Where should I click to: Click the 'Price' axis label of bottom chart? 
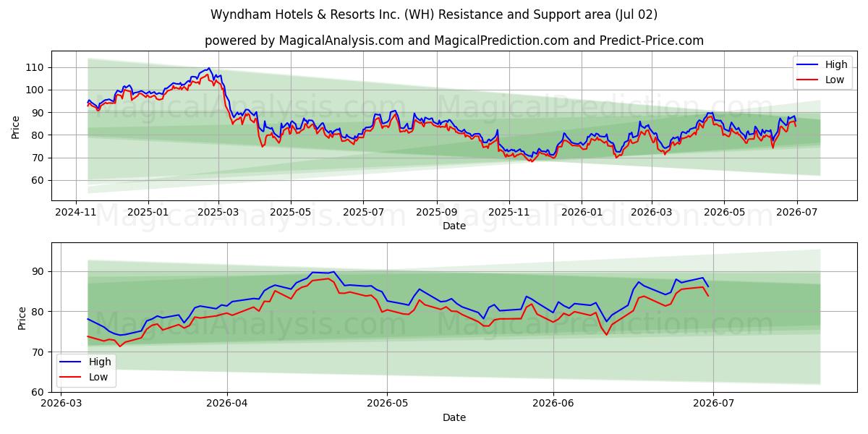coord(21,318)
